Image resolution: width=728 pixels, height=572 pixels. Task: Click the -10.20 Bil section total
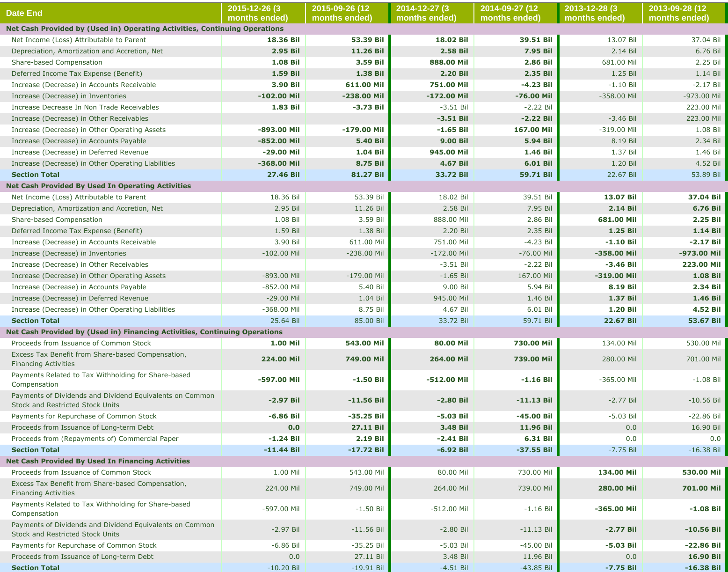point(283,568)
